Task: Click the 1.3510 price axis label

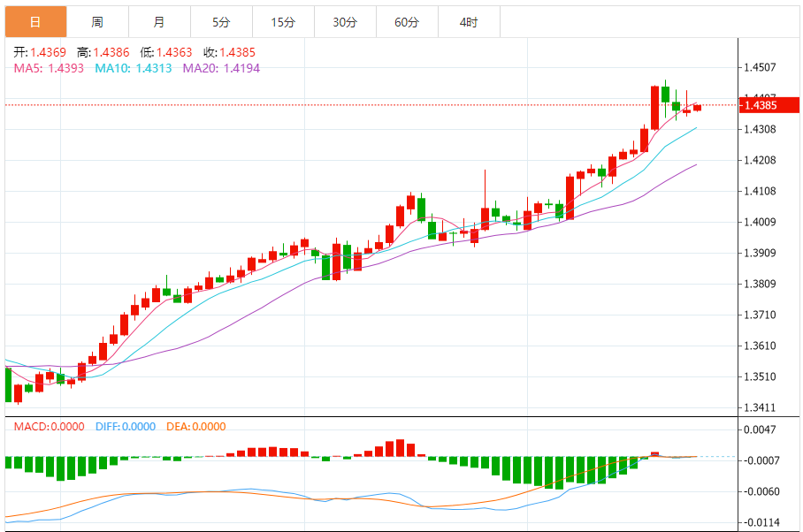Action: [x=760, y=377]
